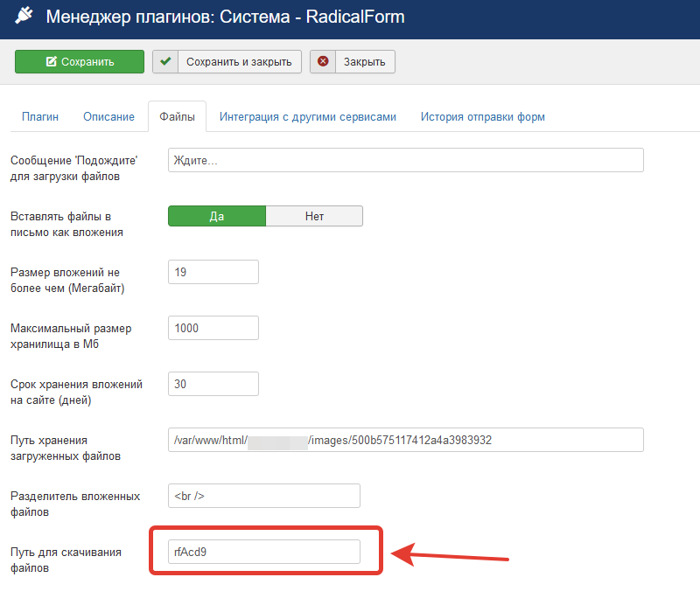Click the uploaded files storage path field
This screenshot has width=700, height=612.
[405, 440]
